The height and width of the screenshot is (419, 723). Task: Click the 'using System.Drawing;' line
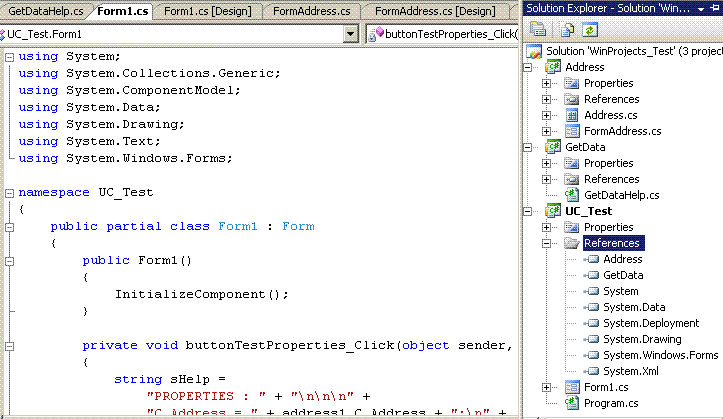coord(101,124)
